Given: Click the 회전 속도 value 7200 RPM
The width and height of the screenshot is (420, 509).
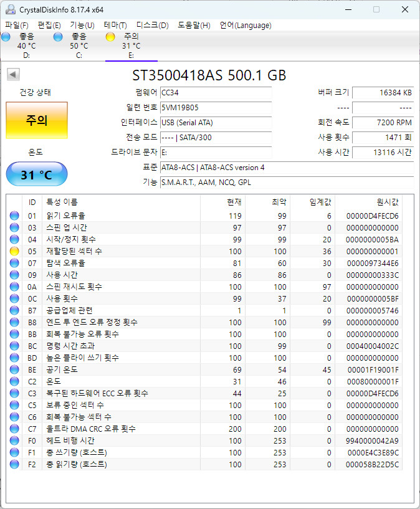Looking at the screenshot, I should pyautogui.click(x=383, y=122).
